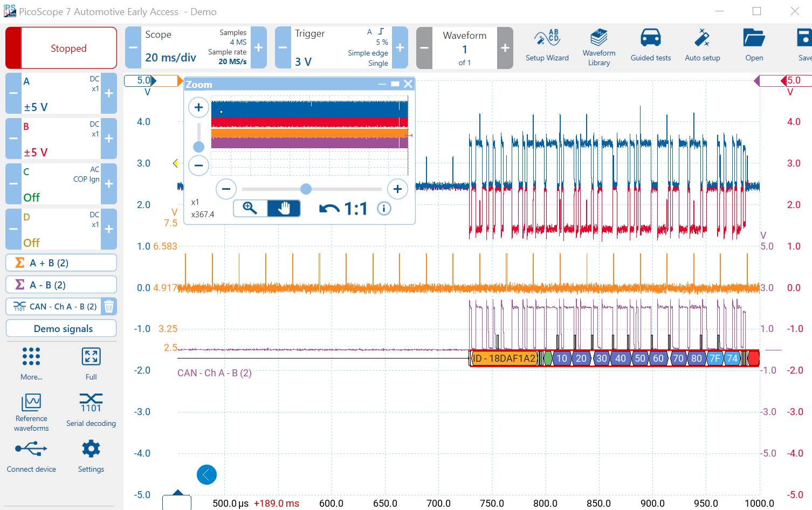The image size is (812, 510).
Task: Click the time ruler handle at bottom left
Action: click(x=177, y=500)
